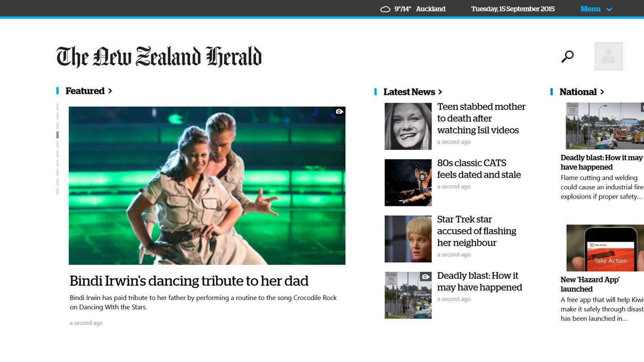Image resolution: width=644 pixels, height=362 pixels.
Task: Select the last featured slide indicator
Action: tap(57, 191)
